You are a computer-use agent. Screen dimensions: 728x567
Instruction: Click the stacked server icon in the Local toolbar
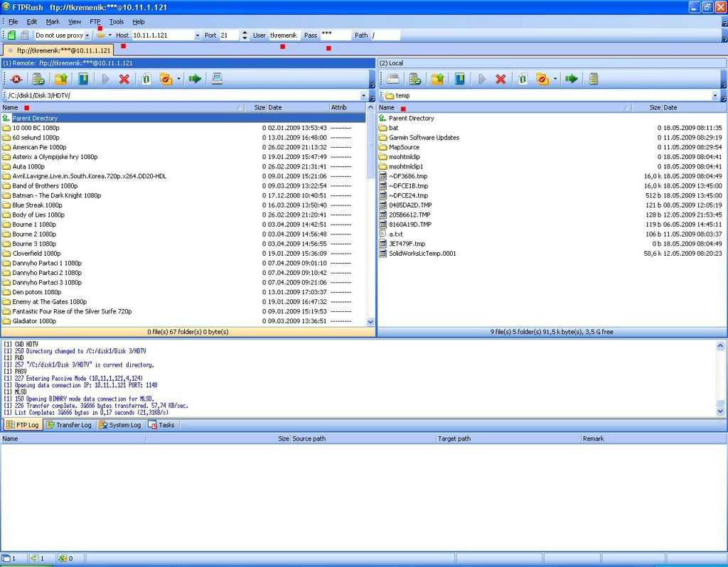click(x=594, y=80)
